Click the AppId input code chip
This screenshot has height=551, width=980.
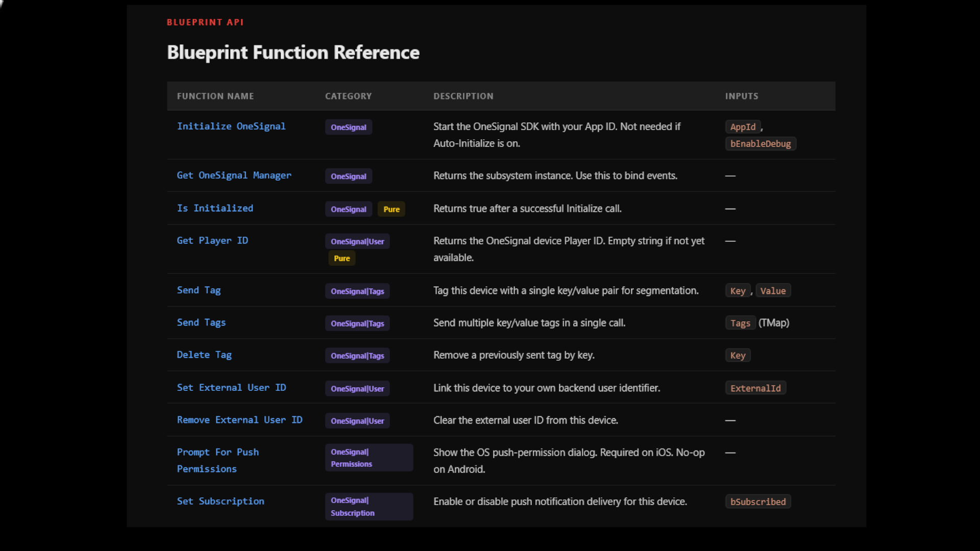(743, 127)
